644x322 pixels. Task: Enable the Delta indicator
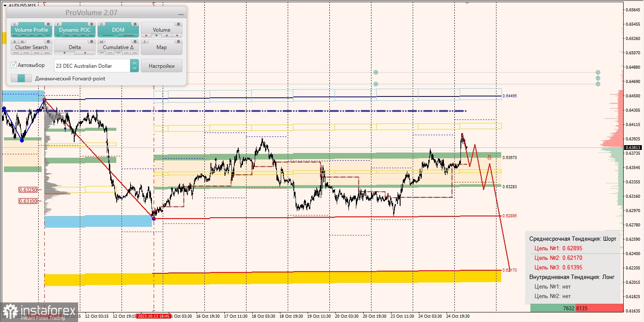(x=75, y=47)
